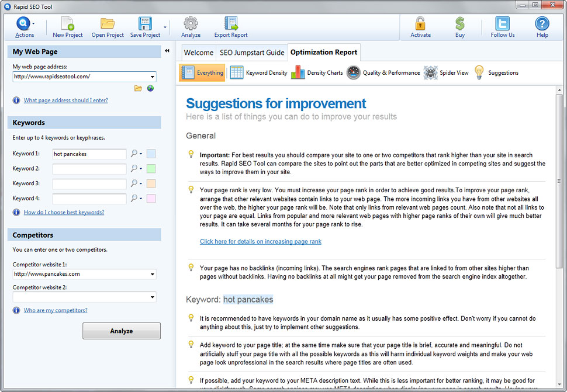The height and width of the screenshot is (392, 567).
Task: Switch to the SEO Jumpstart Guide tab
Action: point(251,53)
